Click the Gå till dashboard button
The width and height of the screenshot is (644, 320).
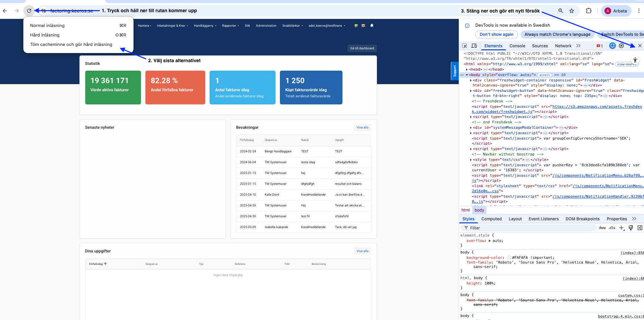362,48
